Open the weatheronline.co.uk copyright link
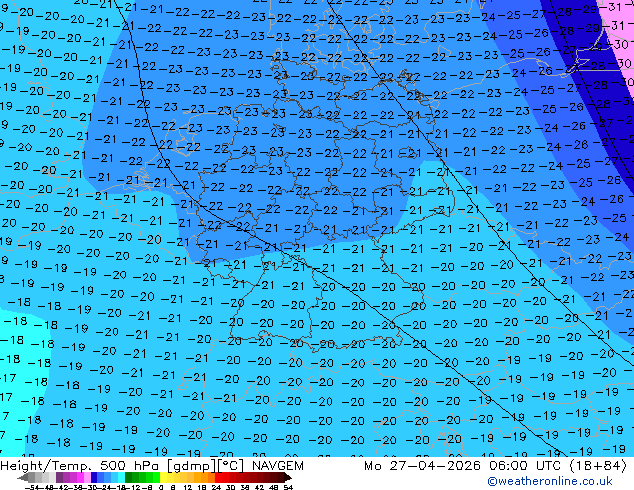 coord(550,481)
